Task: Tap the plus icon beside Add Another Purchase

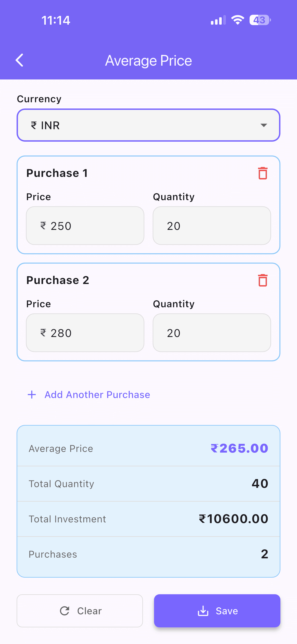Action: point(32,395)
